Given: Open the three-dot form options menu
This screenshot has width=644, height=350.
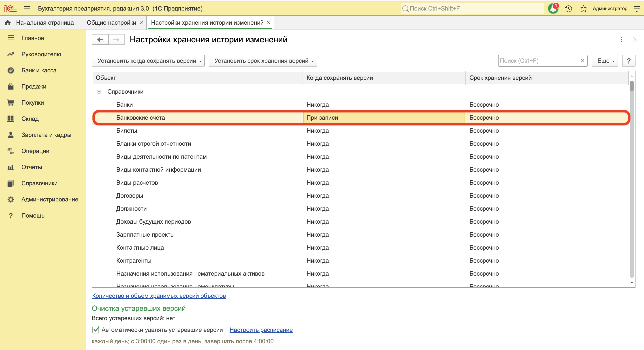Looking at the screenshot, I should coord(621,40).
